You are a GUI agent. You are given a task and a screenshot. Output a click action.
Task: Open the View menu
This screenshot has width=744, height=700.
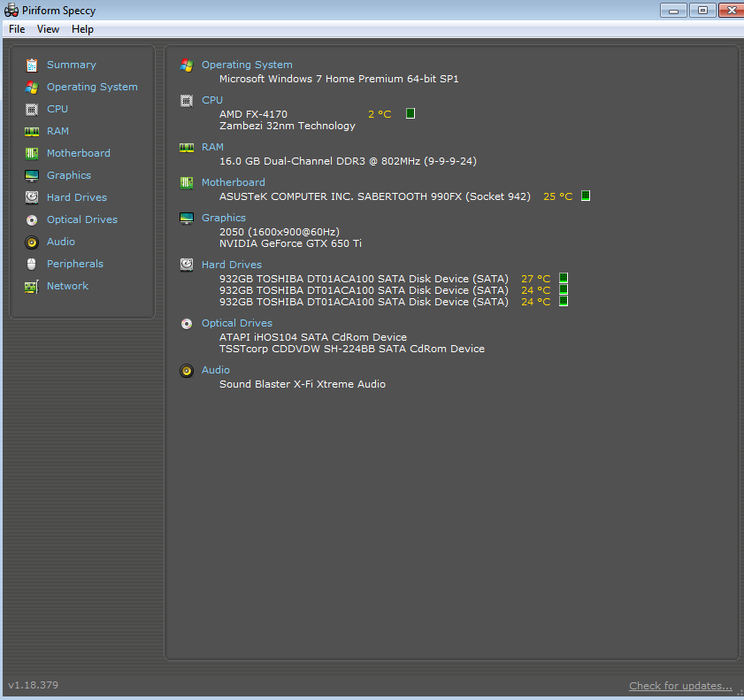[x=48, y=29]
